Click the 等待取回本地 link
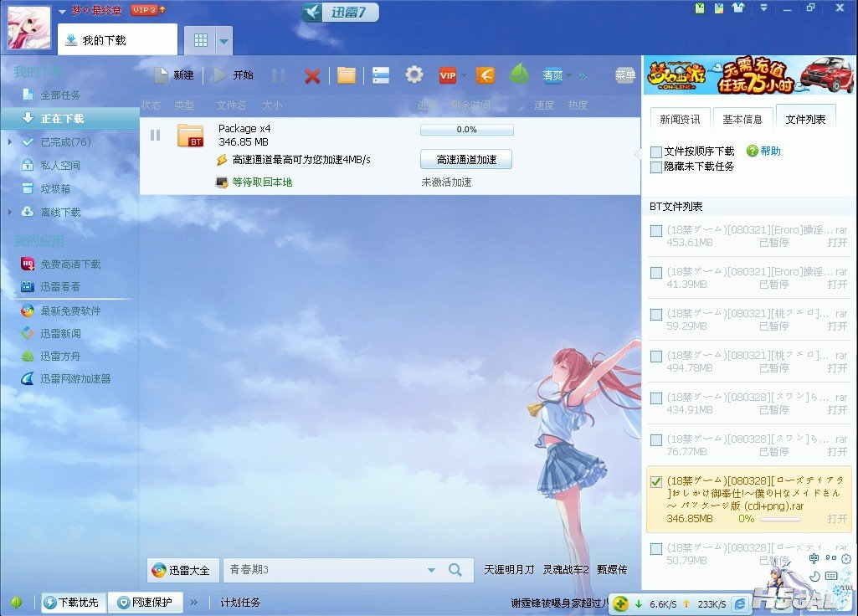 click(x=262, y=182)
